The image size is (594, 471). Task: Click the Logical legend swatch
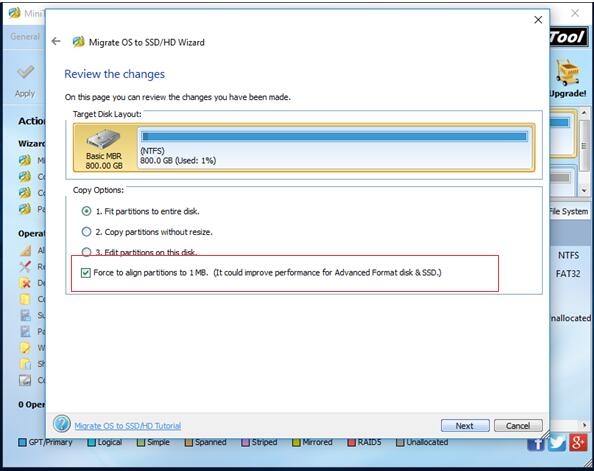point(91,442)
